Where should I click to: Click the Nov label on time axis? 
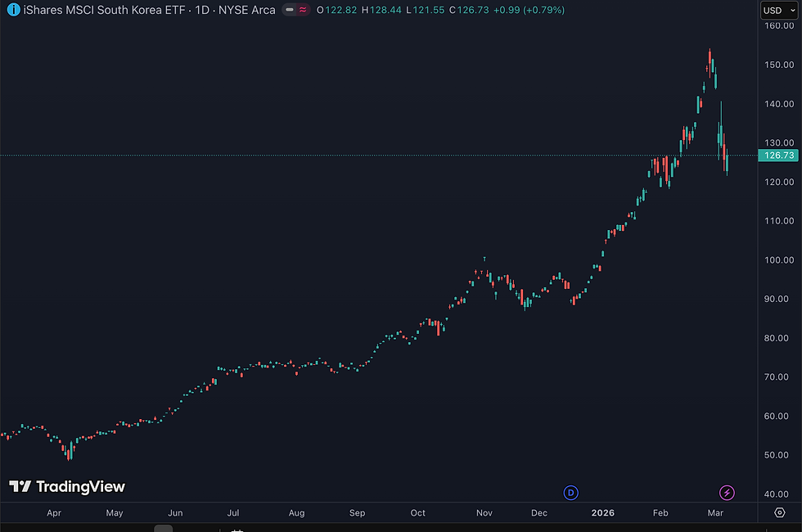point(484,513)
